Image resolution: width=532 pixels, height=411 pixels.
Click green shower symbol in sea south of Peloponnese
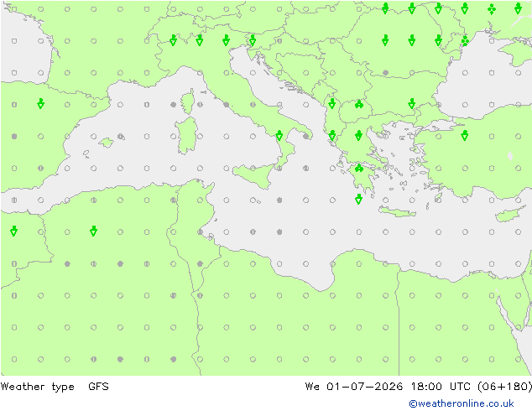(358, 199)
